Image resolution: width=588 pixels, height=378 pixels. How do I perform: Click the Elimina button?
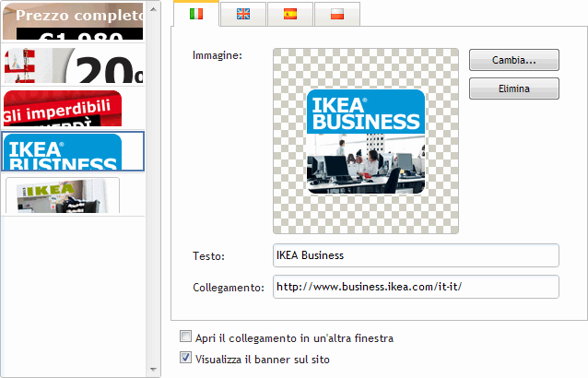(x=513, y=89)
